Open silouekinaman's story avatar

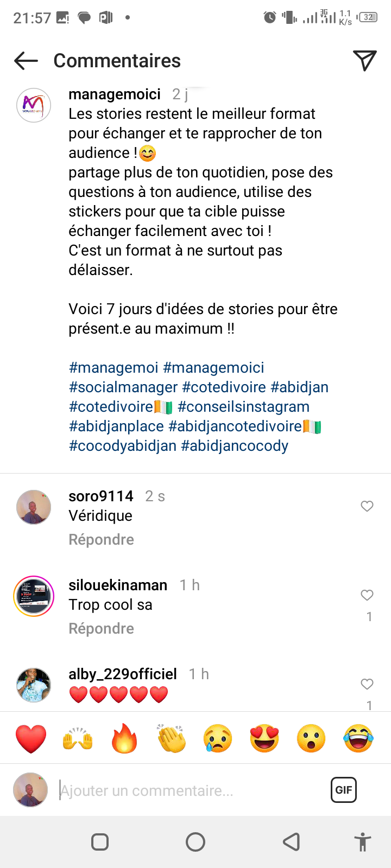[x=34, y=596]
